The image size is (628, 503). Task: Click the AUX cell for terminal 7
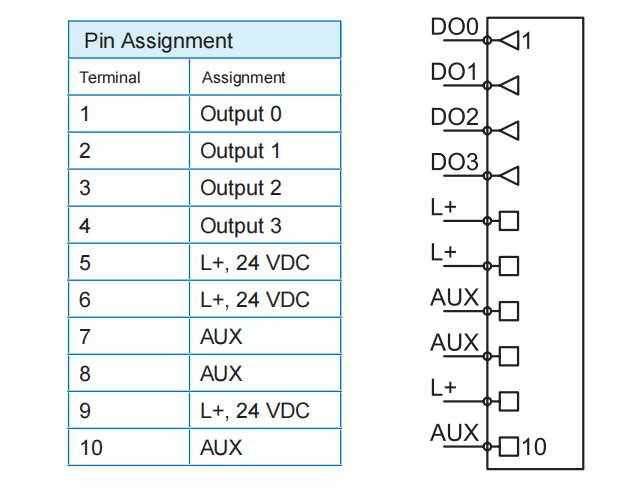tap(265, 336)
